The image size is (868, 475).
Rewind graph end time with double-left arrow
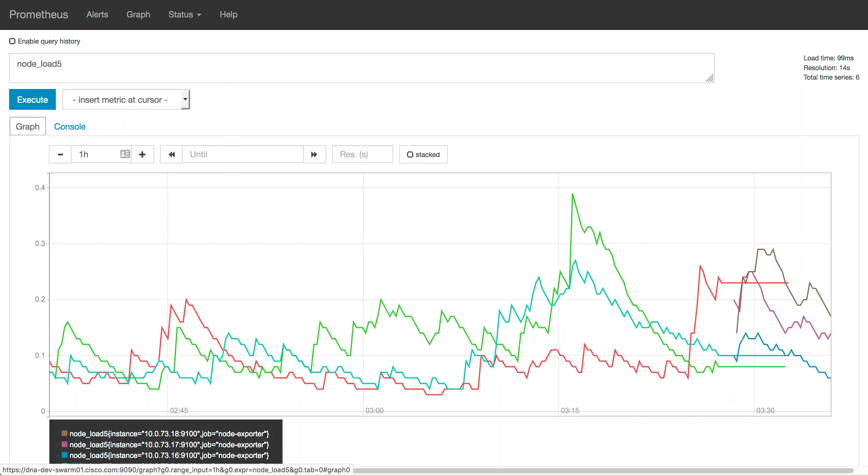click(172, 154)
